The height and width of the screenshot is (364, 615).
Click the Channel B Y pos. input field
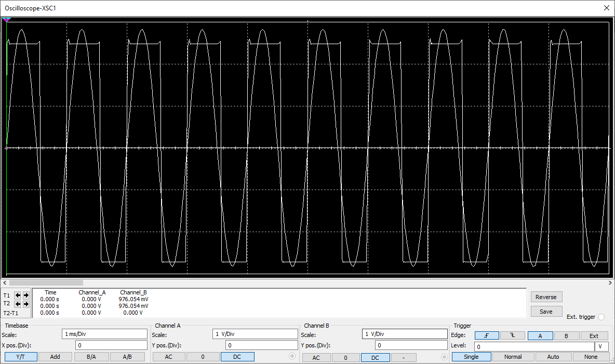[x=410, y=345]
